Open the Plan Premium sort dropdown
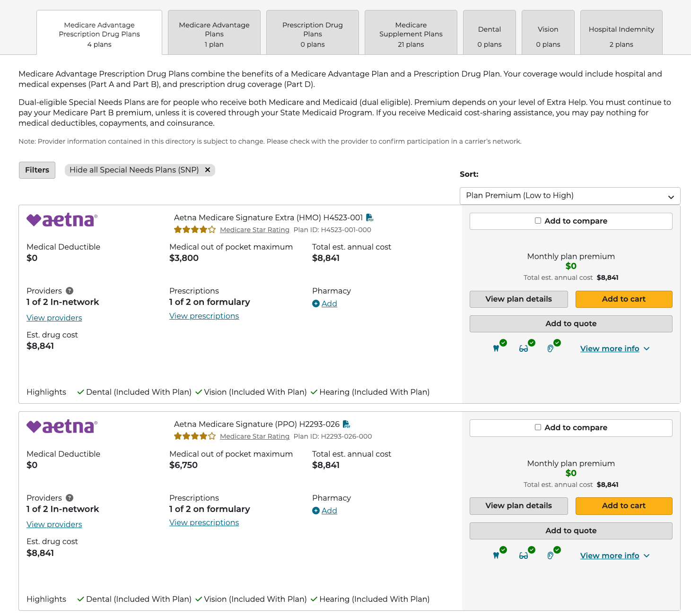 click(570, 195)
